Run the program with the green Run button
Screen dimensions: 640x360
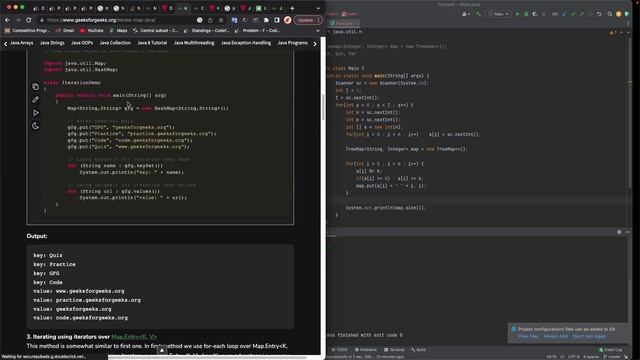518,14
